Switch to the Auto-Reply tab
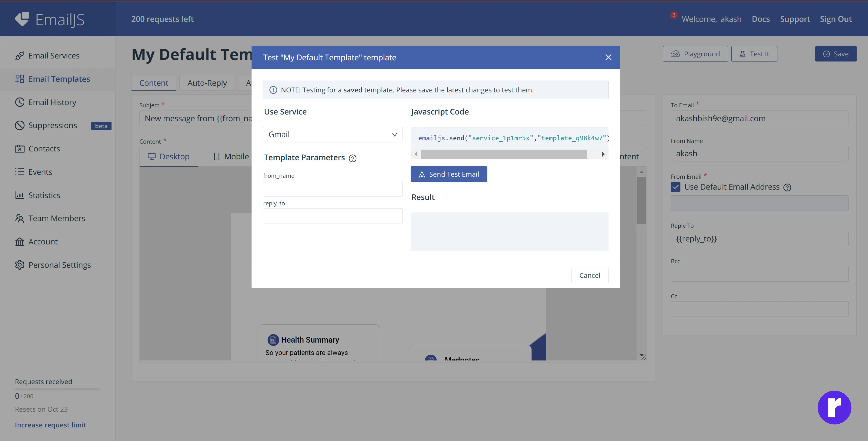This screenshot has height=441, width=868. coord(207,83)
